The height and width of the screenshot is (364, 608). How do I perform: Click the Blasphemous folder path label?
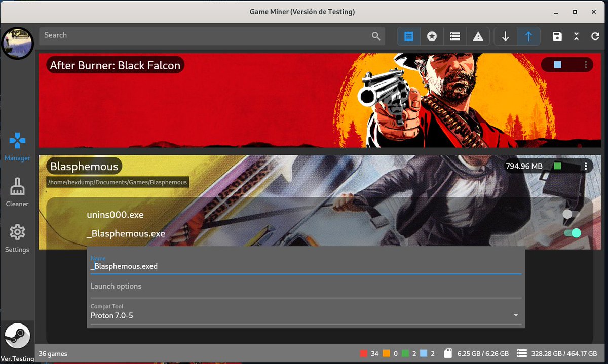[x=118, y=182]
